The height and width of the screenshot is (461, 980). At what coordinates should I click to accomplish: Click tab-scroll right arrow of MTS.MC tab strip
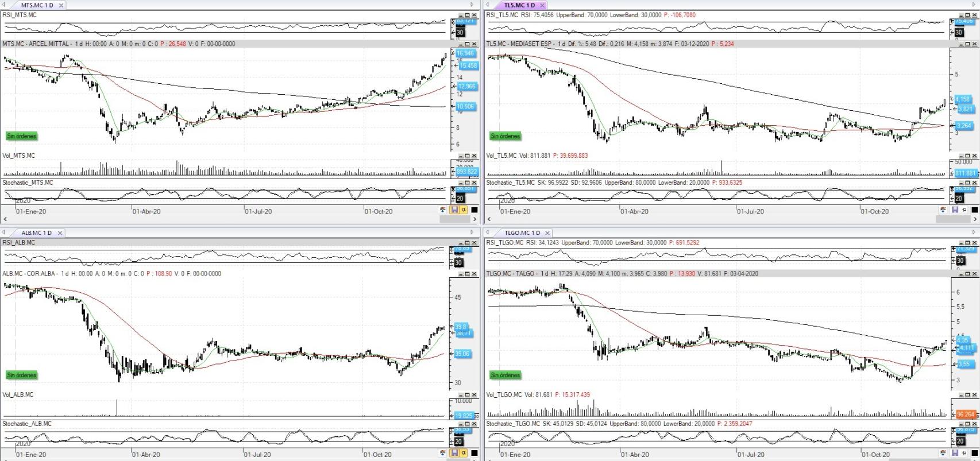(473, 5)
